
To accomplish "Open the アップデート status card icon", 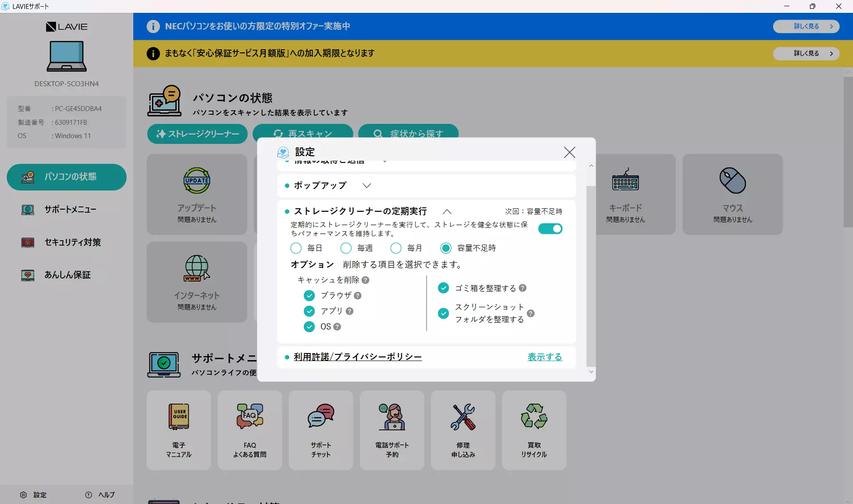I will (197, 180).
